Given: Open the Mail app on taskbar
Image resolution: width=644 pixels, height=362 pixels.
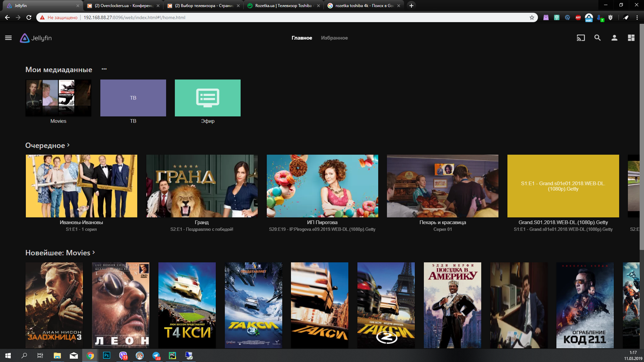Looking at the screenshot, I should tap(74, 356).
